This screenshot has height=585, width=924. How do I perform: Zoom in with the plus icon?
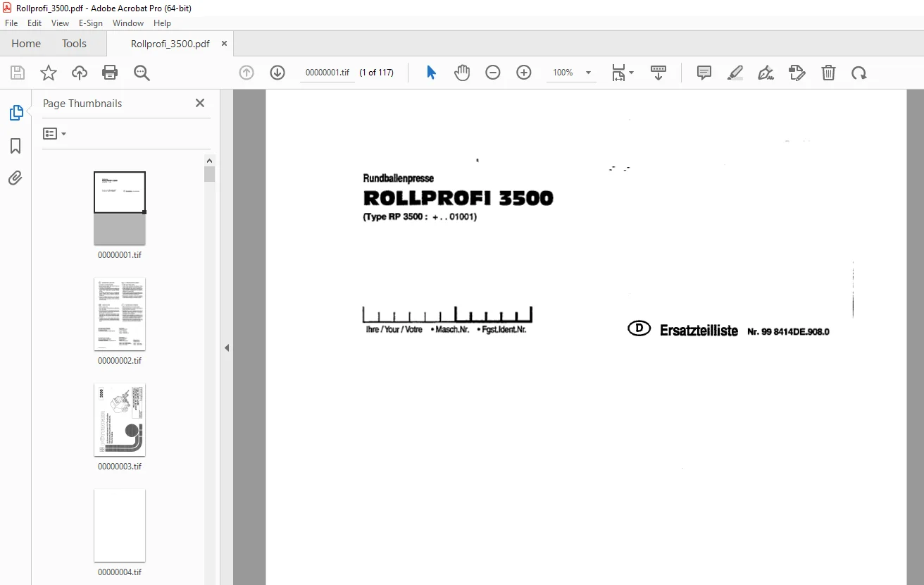coord(524,73)
